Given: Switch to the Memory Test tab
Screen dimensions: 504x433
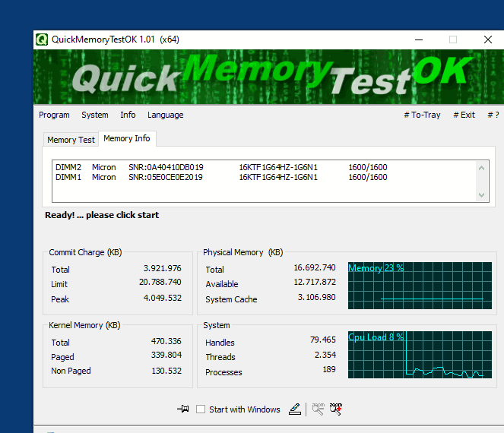Looking at the screenshot, I should coord(71,140).
